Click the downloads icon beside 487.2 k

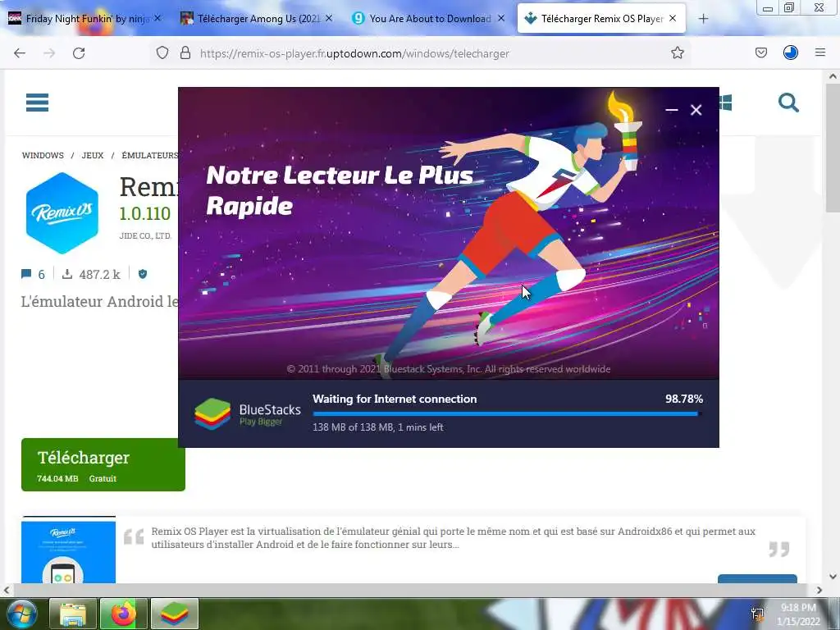click(67, 274)
